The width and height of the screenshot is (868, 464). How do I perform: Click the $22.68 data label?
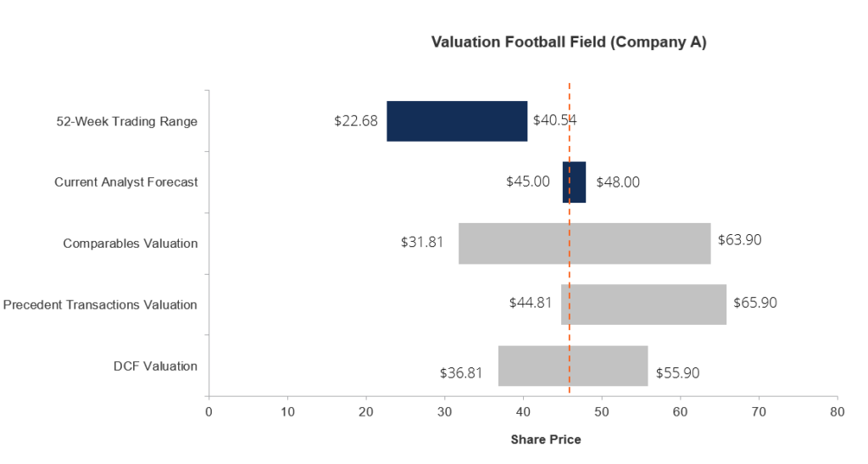[x=355, y=120]
